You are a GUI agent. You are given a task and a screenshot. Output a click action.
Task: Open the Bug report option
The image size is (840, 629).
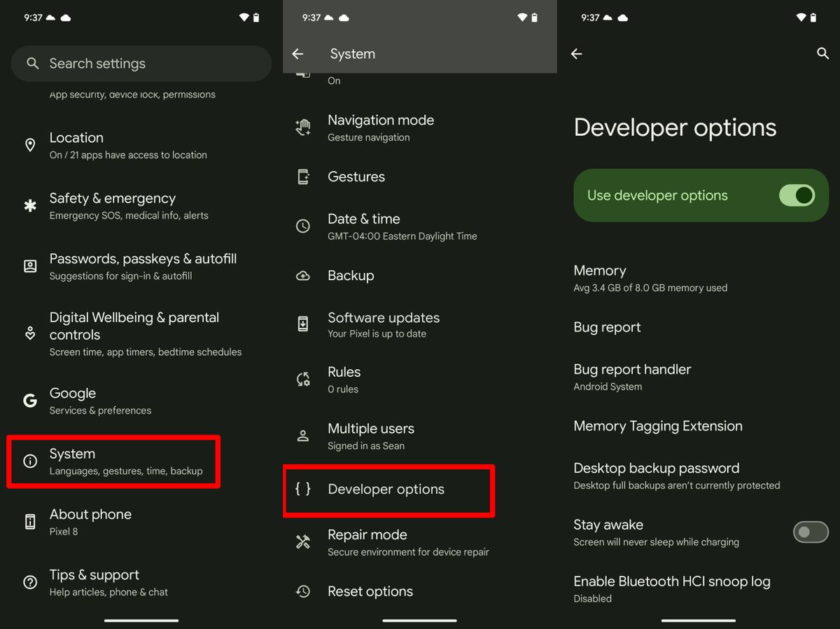(x=607, y=327)
